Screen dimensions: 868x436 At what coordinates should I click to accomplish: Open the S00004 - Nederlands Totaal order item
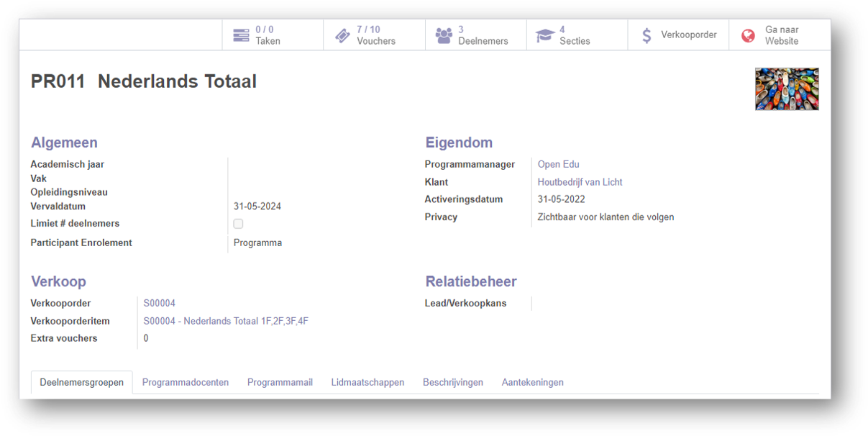[226, 322]
